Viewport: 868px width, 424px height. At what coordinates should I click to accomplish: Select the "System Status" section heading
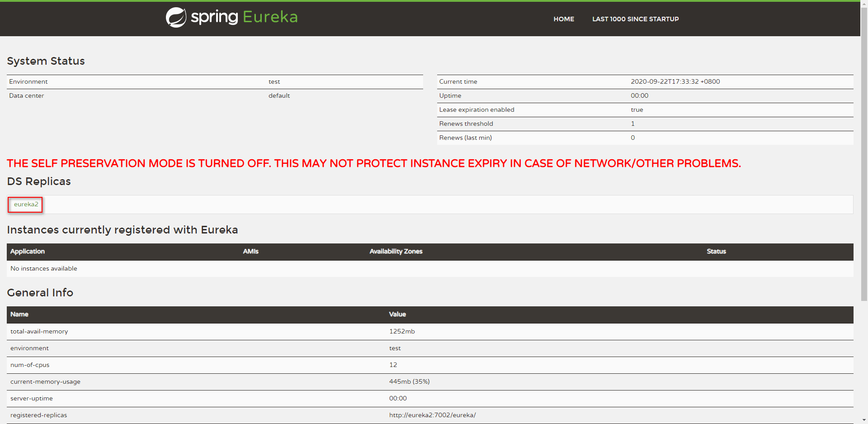(x=46, y=61)
